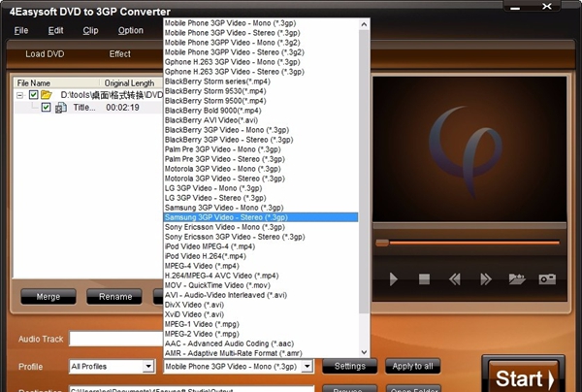Select BlackBerry AVI Video(*.avi)

point(261,120)
